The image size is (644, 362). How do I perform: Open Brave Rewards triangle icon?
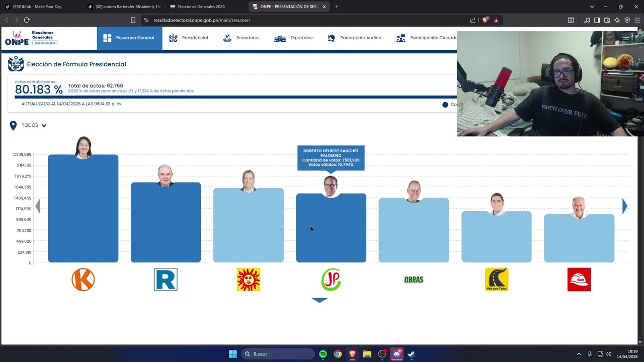point(496,20)
